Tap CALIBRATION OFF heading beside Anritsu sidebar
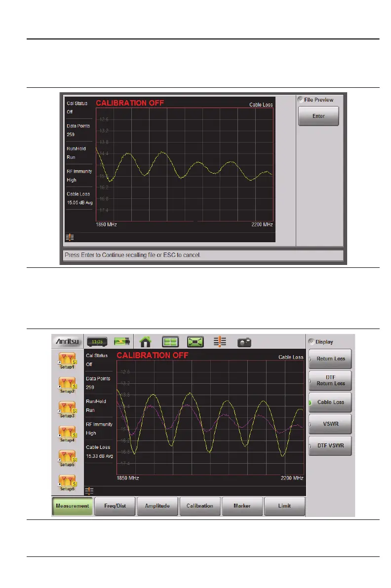This screenshot has width=391, height=588. (x=153, y=355)
